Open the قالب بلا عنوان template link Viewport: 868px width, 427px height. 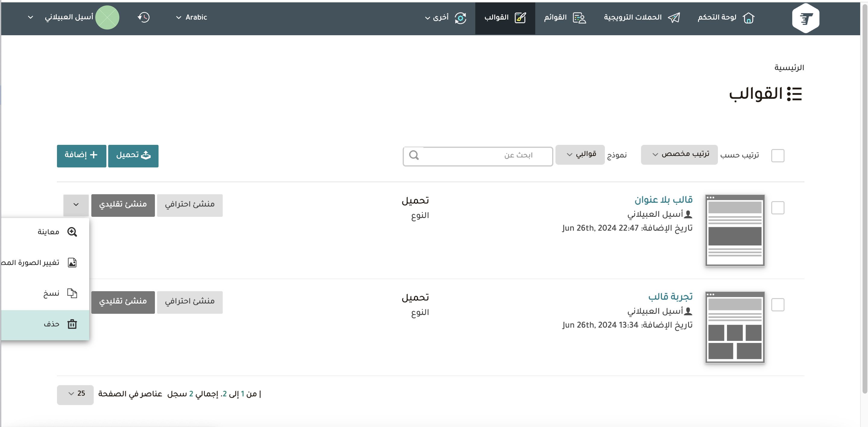click(x=663, y=200)
